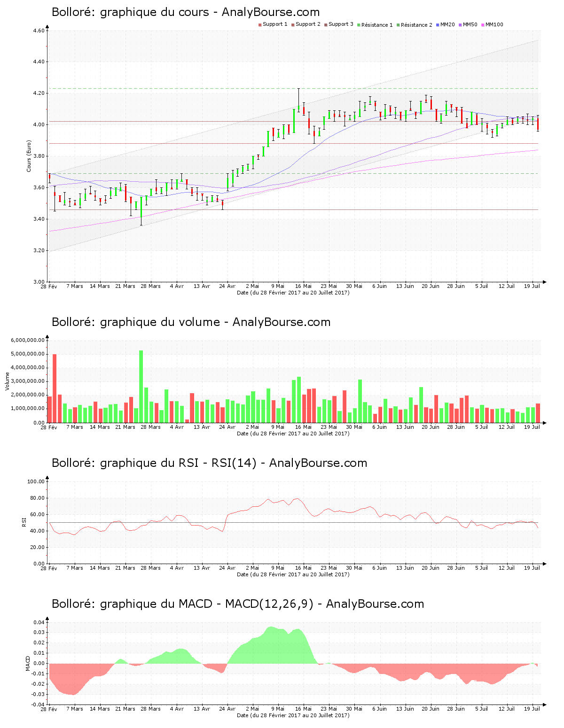
Task: Click the MM20 blue legend swatch
Action: coord(438,24)
